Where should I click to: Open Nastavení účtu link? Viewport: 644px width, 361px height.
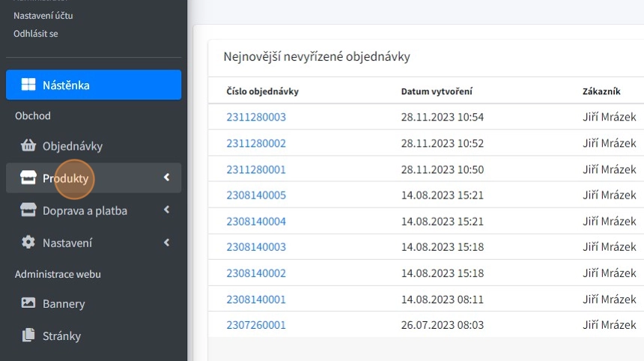[43, 15]
